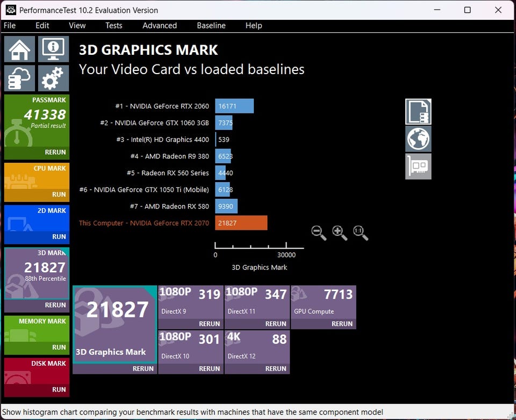Select the CPU Mark tile
The image size is (516, 420).
37,176
